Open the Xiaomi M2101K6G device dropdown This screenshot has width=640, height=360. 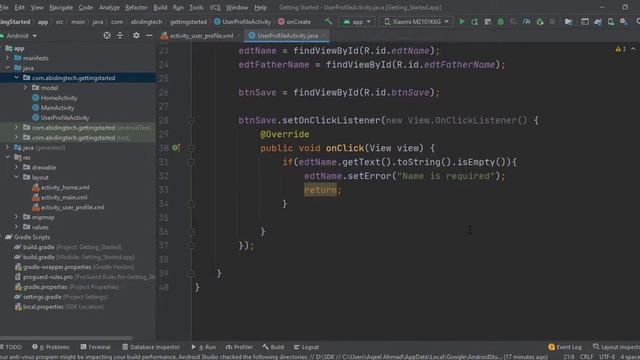click(416, 22)
